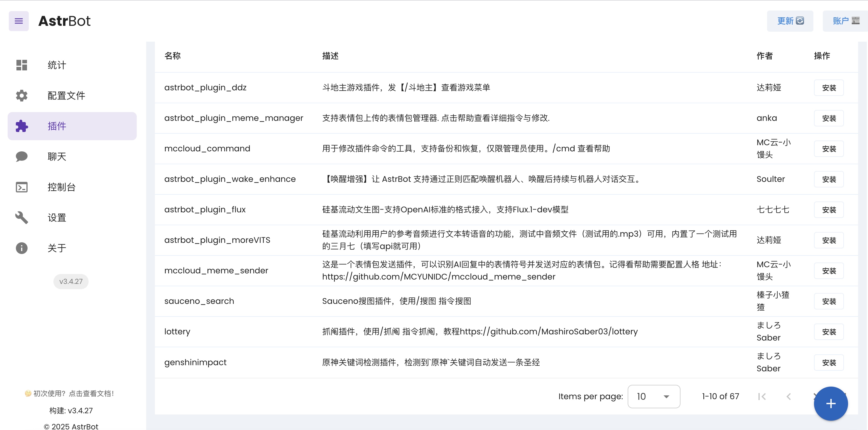Click the 配置文件 gear icon
Image resolution: width=868 pixels, height=430 pixels.
[x=21, y=96]
